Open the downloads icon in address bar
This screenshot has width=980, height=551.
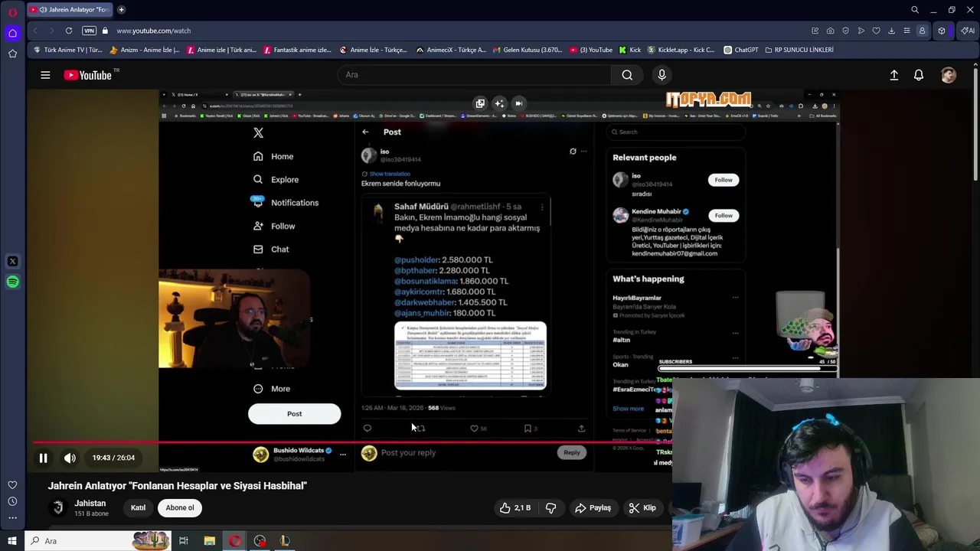(891, 31)
